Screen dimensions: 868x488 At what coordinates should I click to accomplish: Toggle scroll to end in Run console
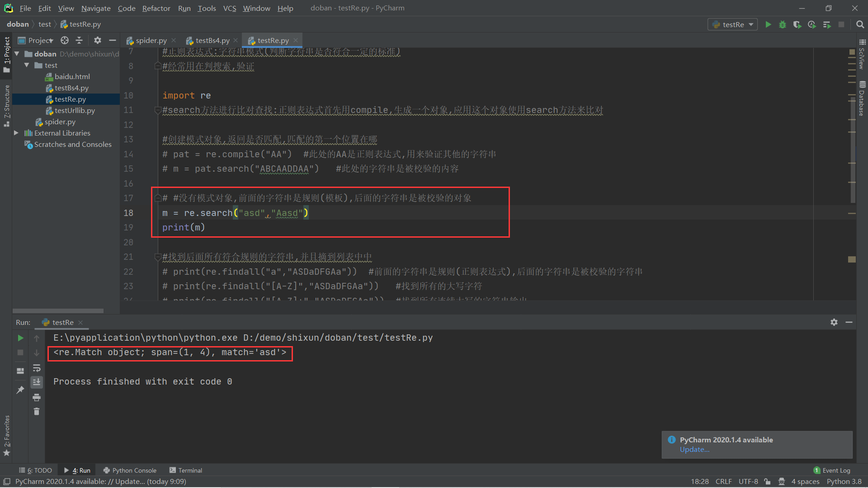pos(37,382)
